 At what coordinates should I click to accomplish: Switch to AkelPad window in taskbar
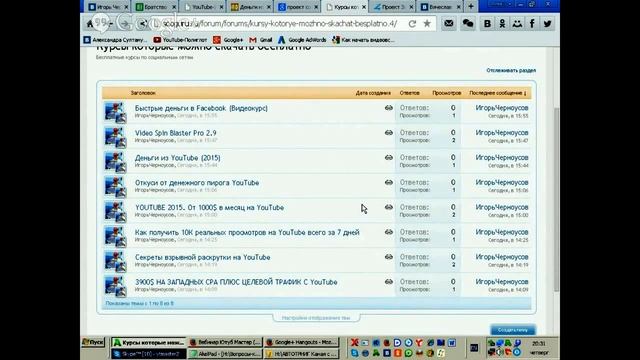point(224,353)
